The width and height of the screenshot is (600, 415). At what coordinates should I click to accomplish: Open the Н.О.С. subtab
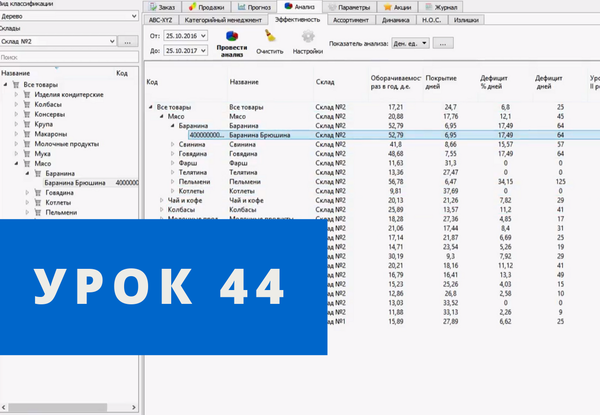[431, 20]
